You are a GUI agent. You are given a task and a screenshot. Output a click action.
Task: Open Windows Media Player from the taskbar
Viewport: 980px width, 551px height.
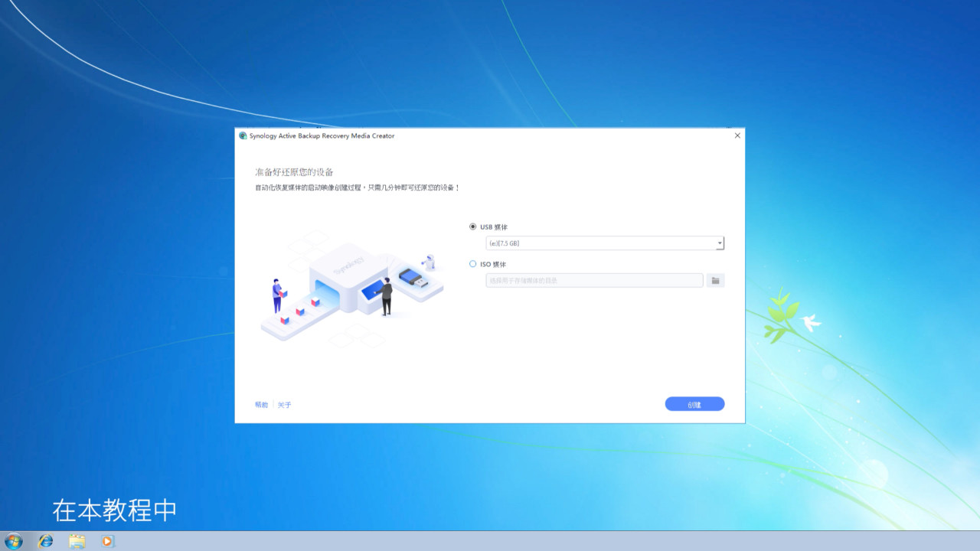coord(108,541)
